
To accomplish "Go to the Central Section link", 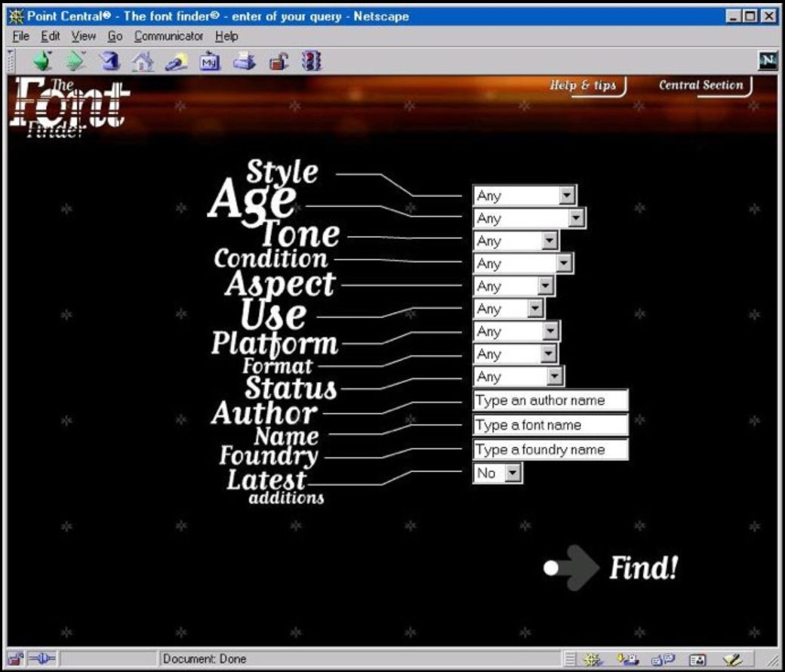I will [702, 85].
